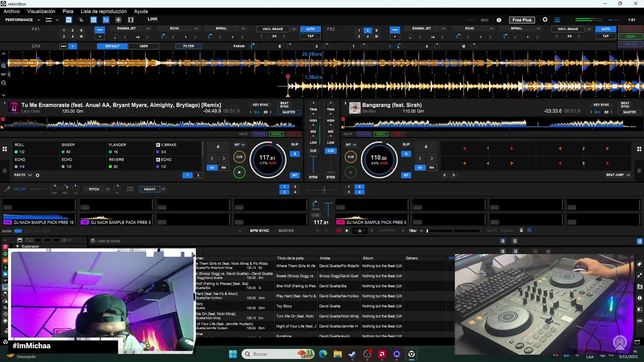644x362 pixels.
Task: Toggle VOCAL stem on deck 1
Action: (276, 134)
